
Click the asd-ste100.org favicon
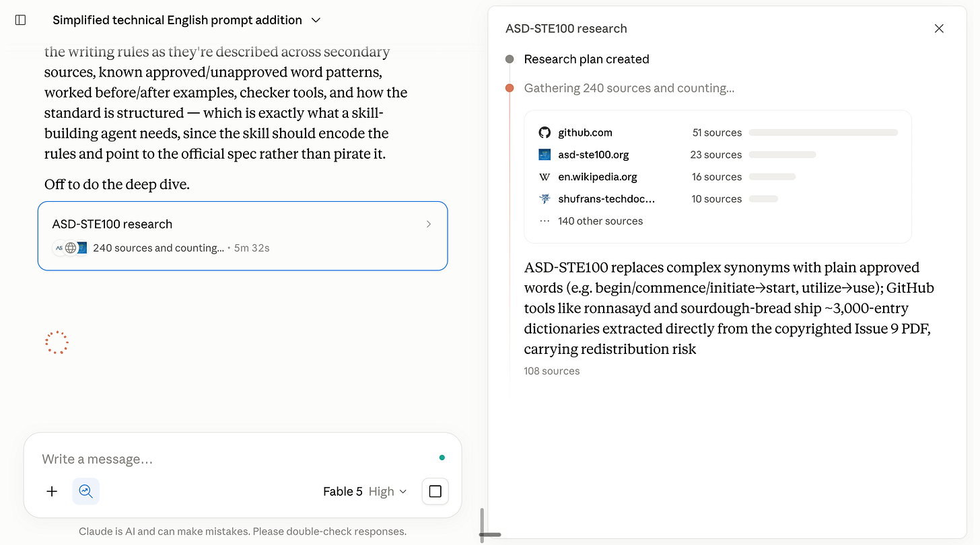point(545,155)
